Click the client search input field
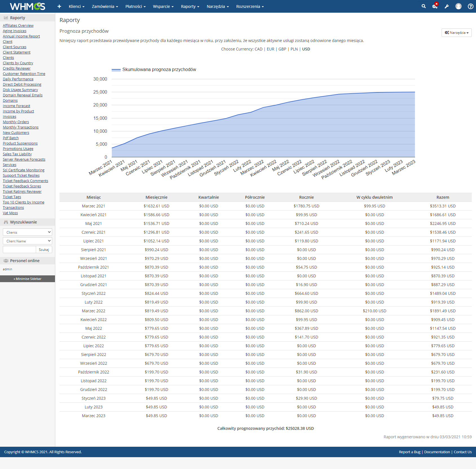 point(19,249)
